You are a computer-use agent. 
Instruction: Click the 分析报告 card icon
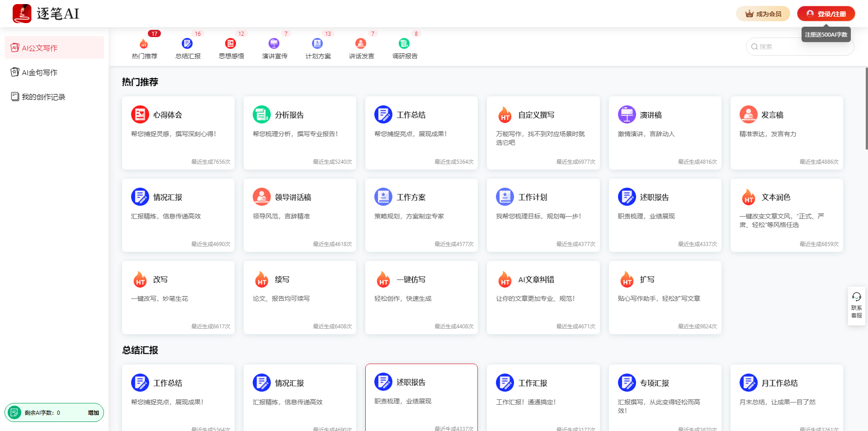[x=262, y=114]
